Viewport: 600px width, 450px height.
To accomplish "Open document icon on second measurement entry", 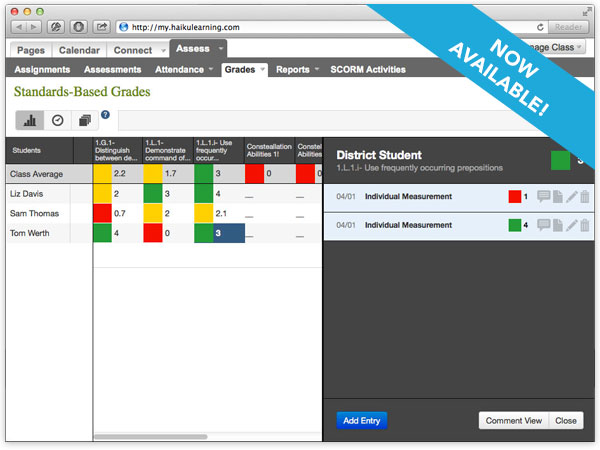I will click(557, 225).
